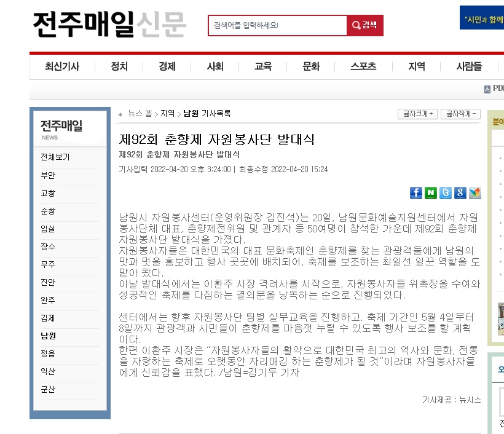
Task: Share article on Twitter
Action: [446, 193]
